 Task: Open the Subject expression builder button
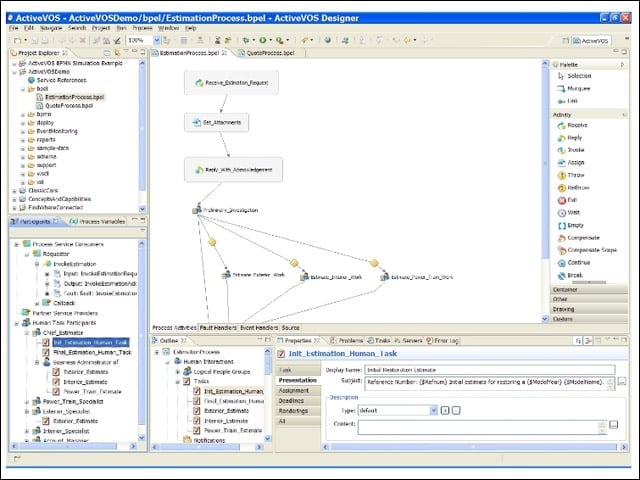[622, 382]
